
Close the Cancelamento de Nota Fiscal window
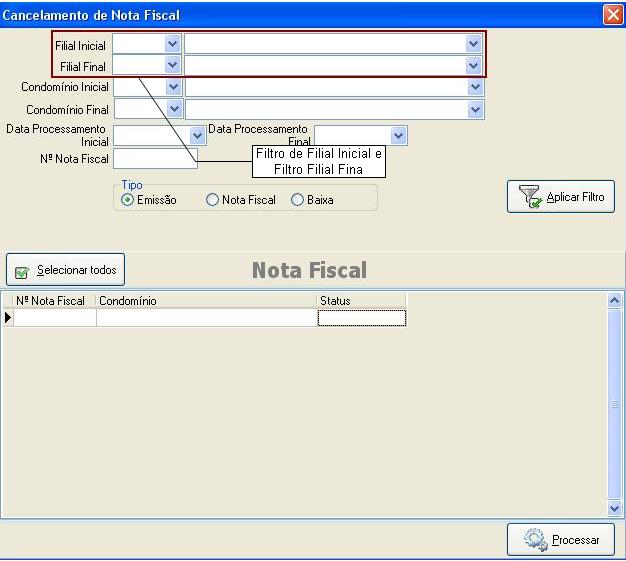[x=613, y=15]
